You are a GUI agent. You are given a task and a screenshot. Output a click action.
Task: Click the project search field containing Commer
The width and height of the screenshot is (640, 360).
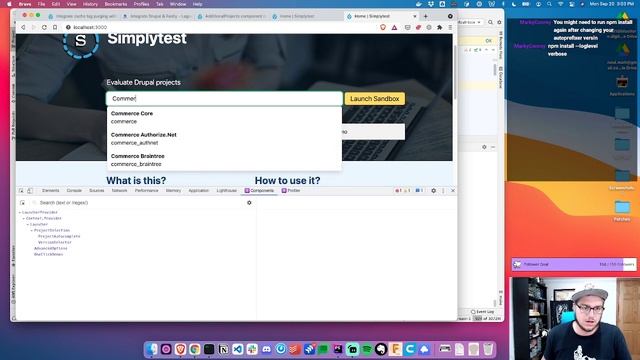coord(224,99)
